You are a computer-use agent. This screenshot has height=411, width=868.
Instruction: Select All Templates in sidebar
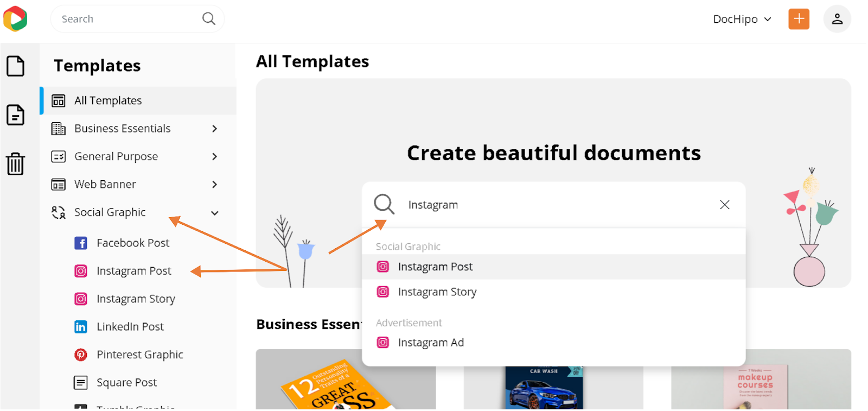[138, 100]
